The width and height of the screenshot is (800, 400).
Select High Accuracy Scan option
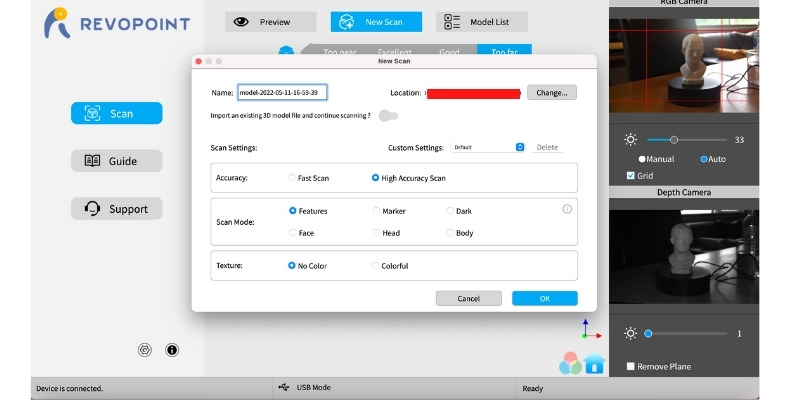409,178
